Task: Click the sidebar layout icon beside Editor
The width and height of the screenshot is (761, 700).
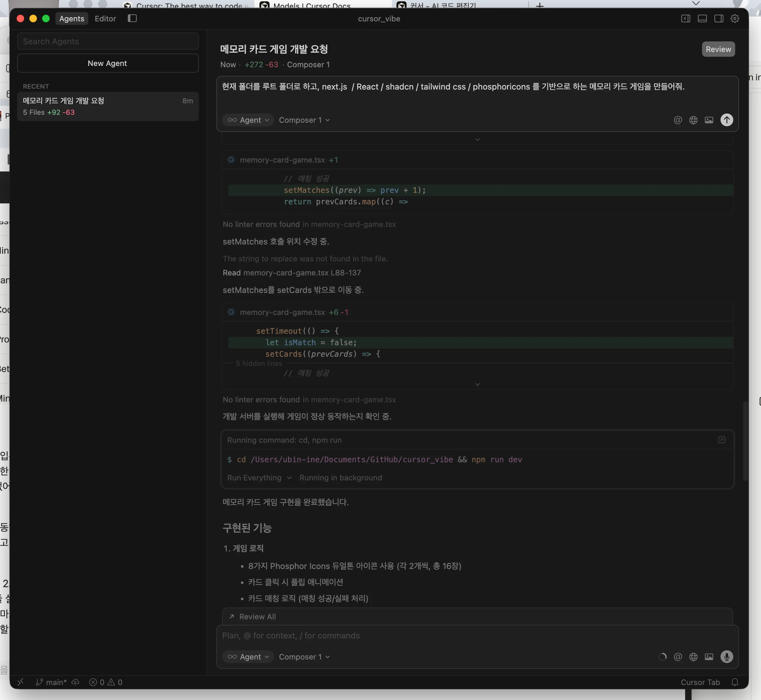Action: tap(132, 18)
